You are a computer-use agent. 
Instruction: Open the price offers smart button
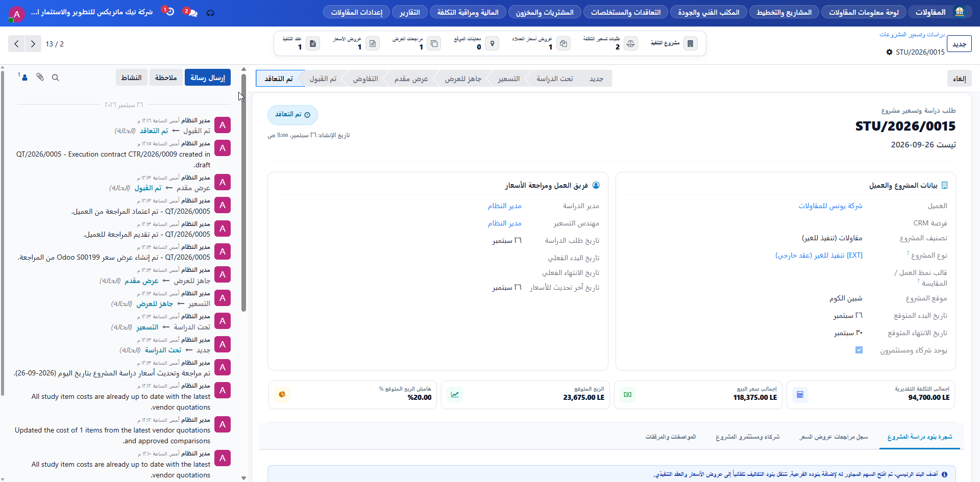click(x=356, y=43)
